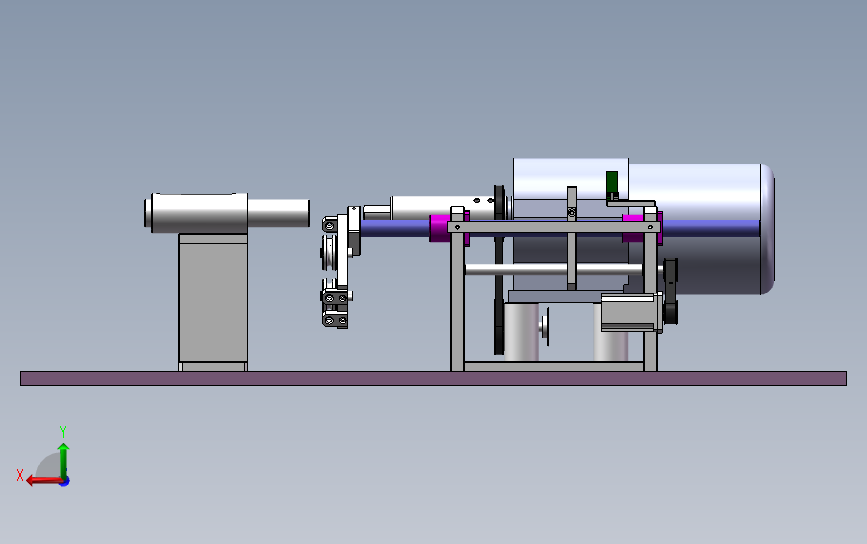
Task: Click the red X axis arrow of the triad
Action: (x=44, y=480)
